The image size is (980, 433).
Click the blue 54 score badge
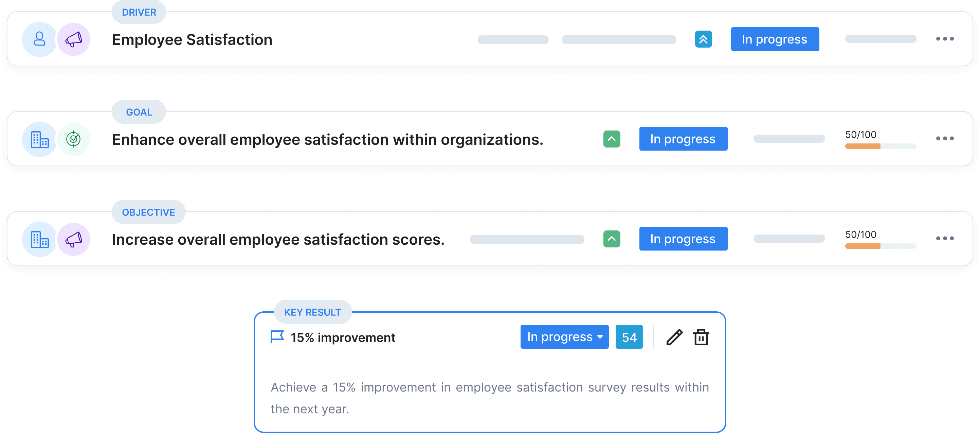[x=629, y=337]
